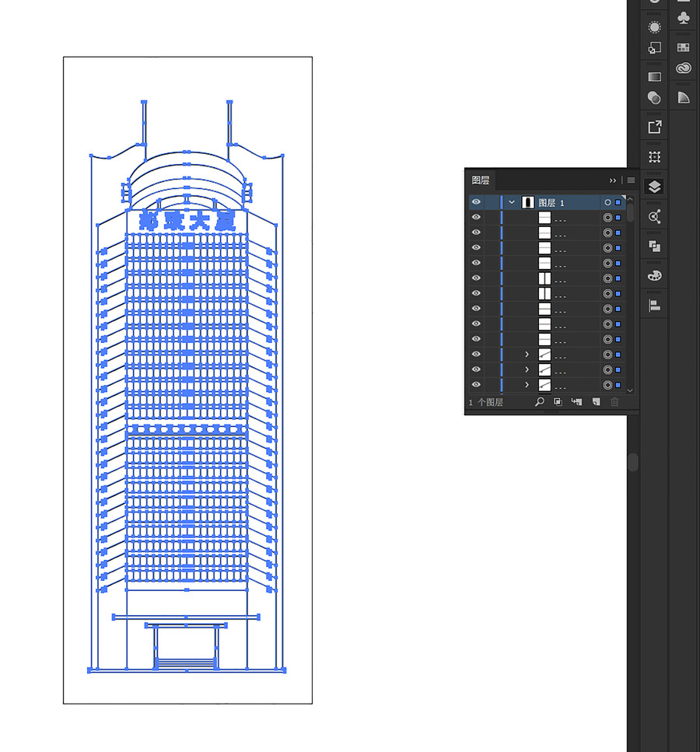Click blue selection square of last visible row
The height and width of the screenshot is (752, 700).
tap(618, 385)
